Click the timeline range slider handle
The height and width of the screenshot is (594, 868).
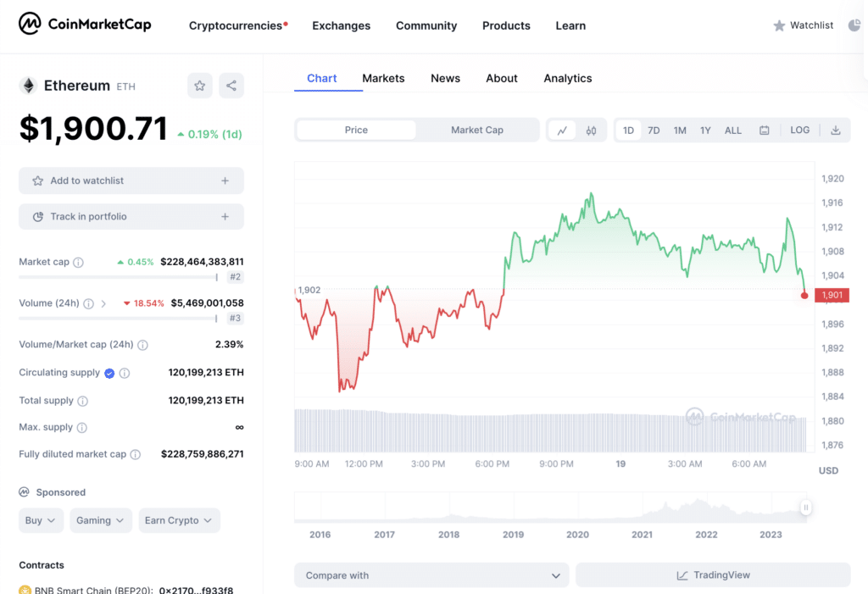point(806,507)
